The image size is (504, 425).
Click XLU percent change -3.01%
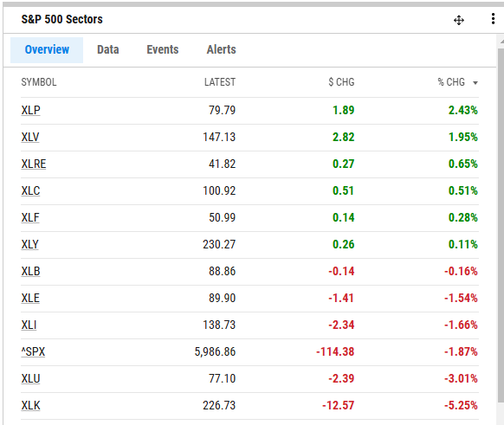pyautogui.click(x=461, y=378)
